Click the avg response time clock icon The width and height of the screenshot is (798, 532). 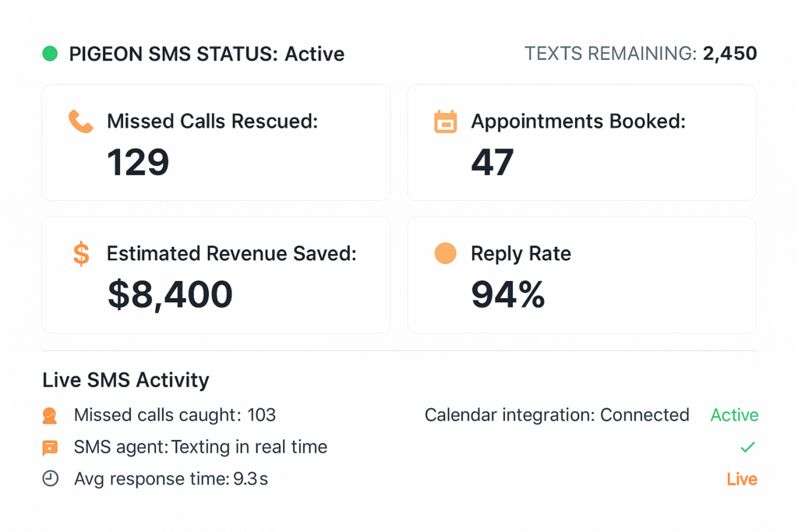50,479
